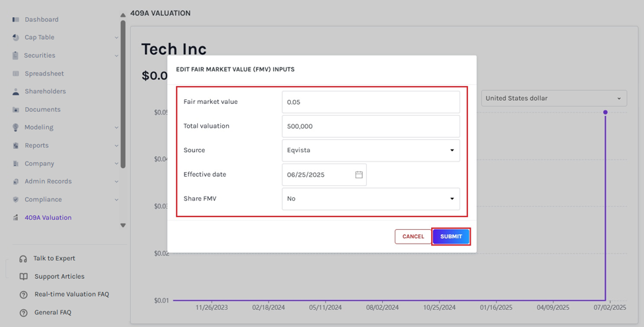Open the General FAQ link
This screenshot has width=644, height=327.
pyautogui.click(x=53, y=312)
